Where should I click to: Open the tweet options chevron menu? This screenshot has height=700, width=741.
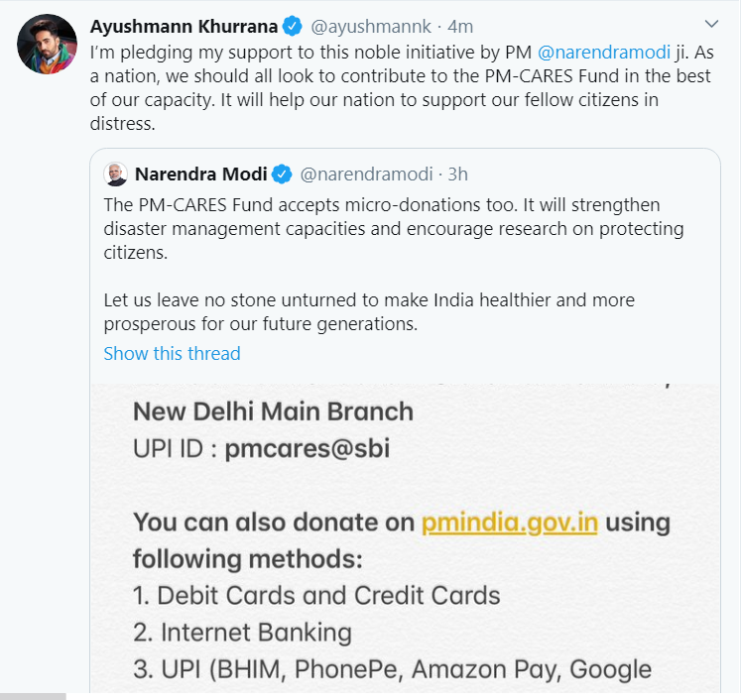point(711,23)
